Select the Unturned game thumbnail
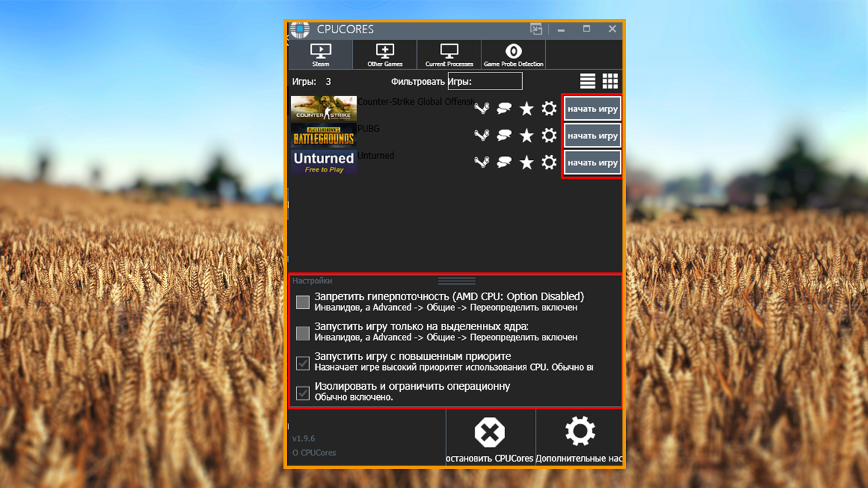This screenshot has height=488, width=868. click(x=324, y=163)
